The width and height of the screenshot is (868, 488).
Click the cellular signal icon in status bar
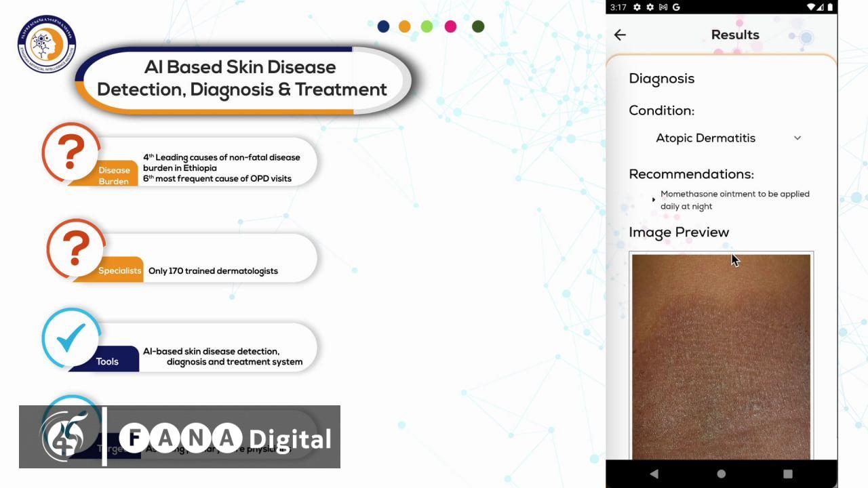click(x=821, y=7)
